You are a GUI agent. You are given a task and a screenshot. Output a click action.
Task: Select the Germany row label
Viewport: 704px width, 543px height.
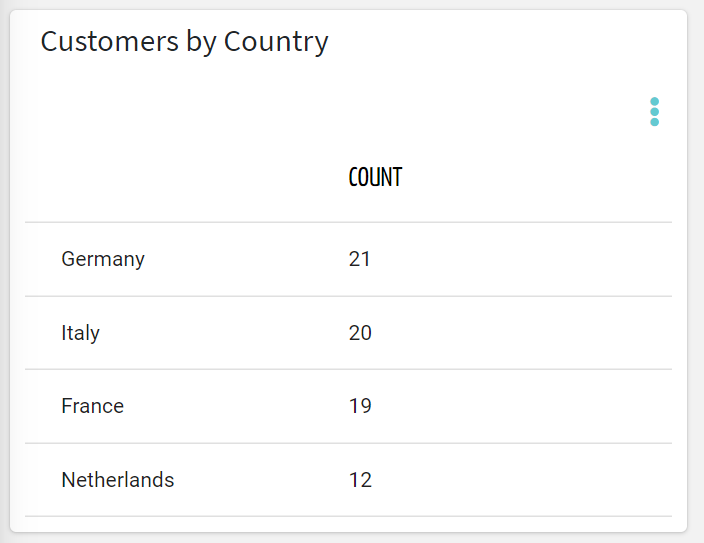click(x=103, y=259)
